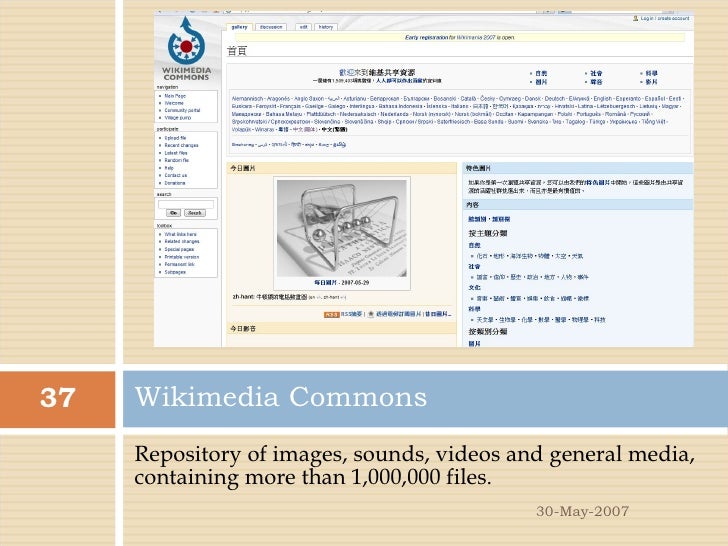Click the Wikimedia Commons logo
The height and width of the screenshot is (546, 728).
[186, 48]
